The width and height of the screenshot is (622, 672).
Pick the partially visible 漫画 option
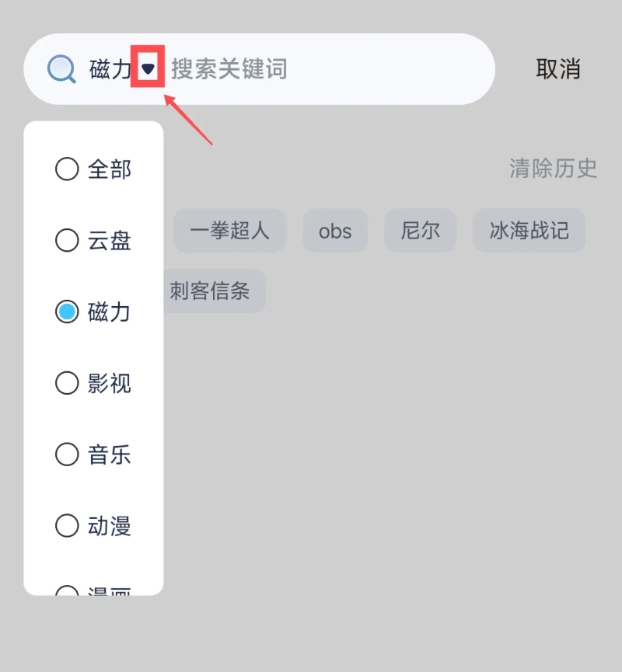(93, 590)
